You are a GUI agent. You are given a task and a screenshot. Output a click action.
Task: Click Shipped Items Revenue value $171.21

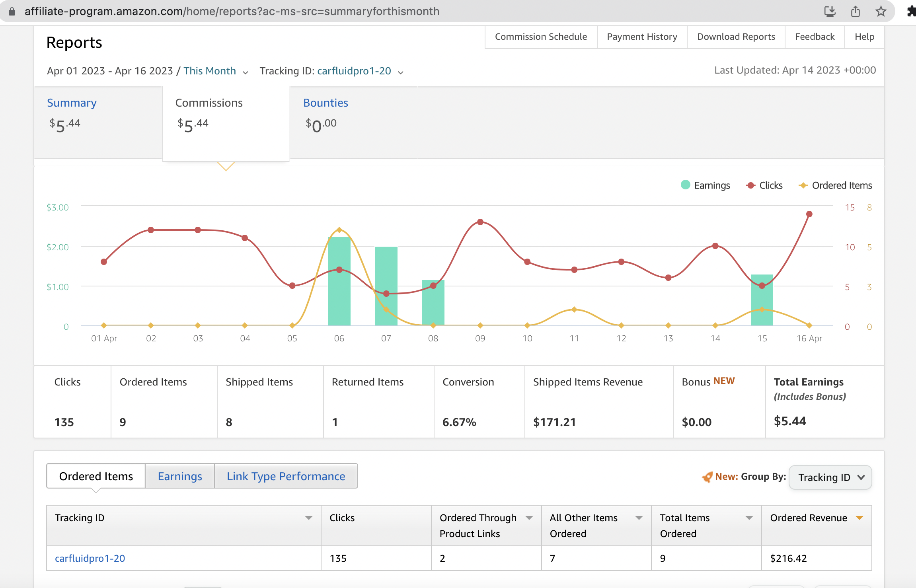(554, 422)
